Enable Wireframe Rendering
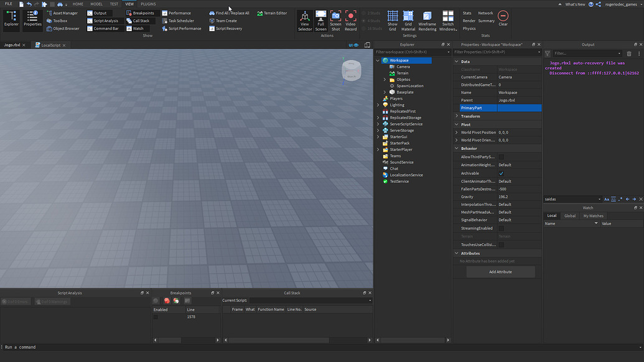This screenshot has height=362, width=644. (x=427, y=19)
